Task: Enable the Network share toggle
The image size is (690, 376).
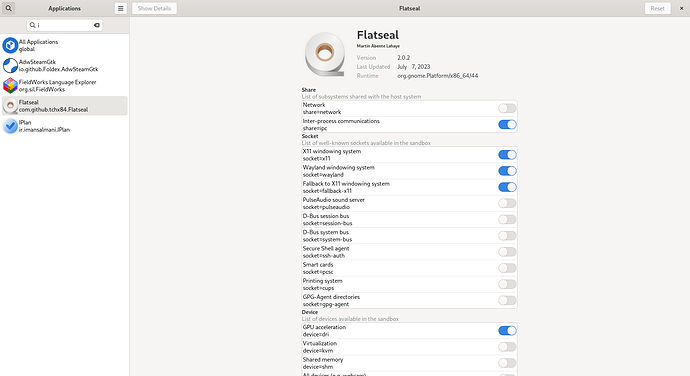Action: pos(507,108)
